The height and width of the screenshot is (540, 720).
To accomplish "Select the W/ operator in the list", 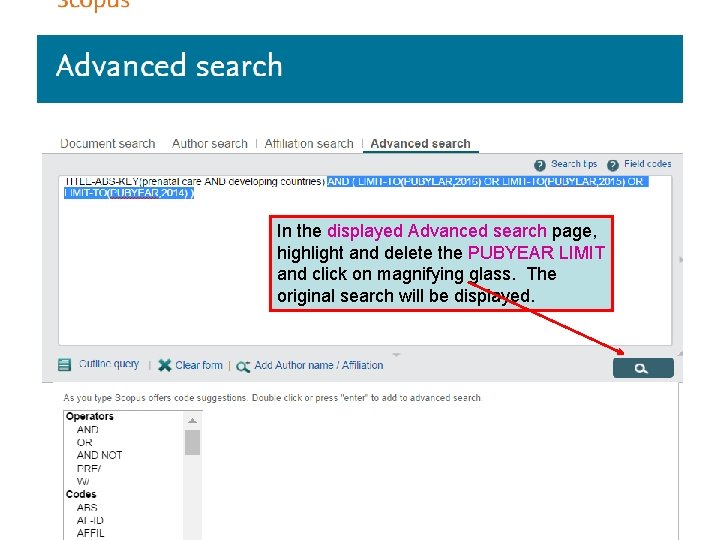I will click(83, 481).
